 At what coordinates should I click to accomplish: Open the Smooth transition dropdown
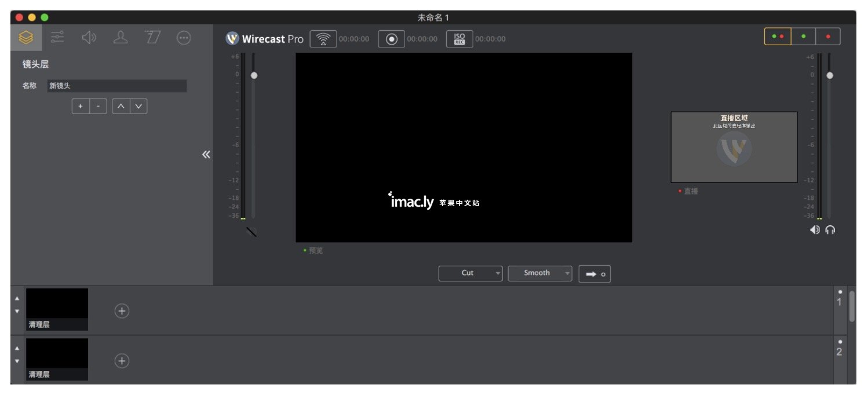539,273
